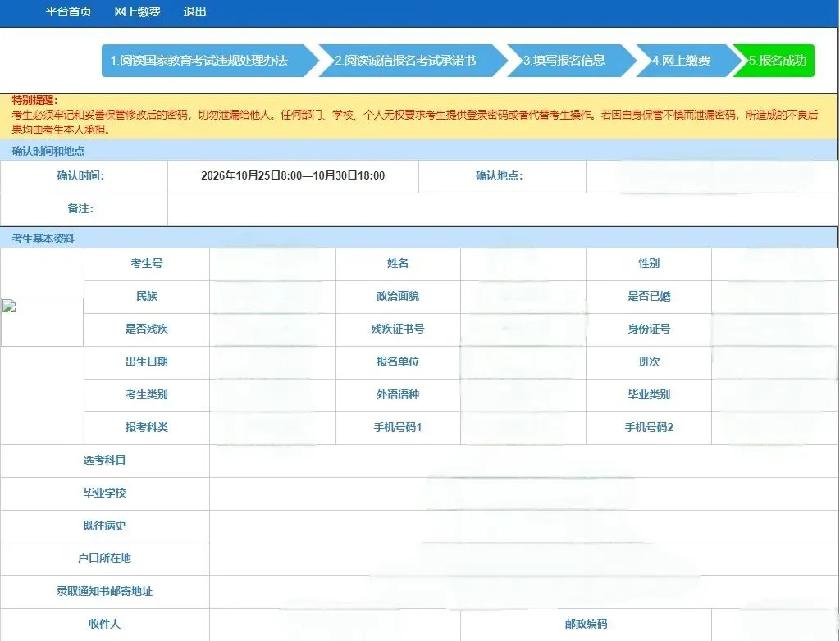Click the 手机号码2 label cell
This screenshot has height=641, width=840.
pos(649,427)
